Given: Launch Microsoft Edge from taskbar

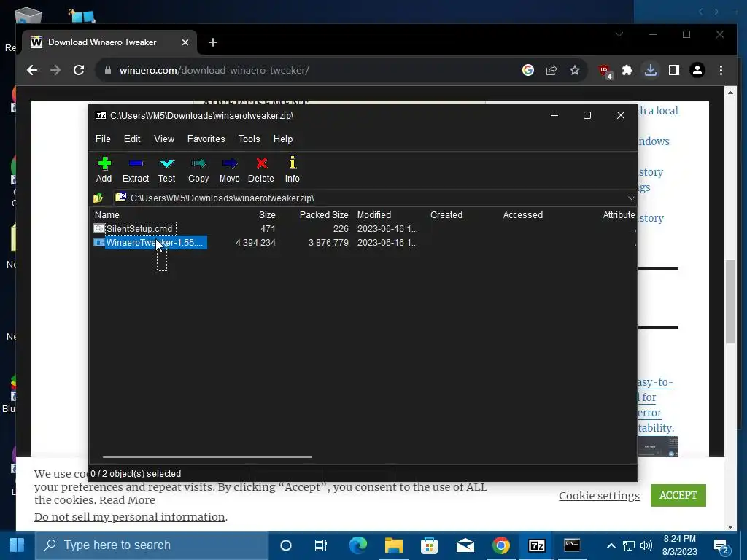Looking at the screenshot, I should (x=357, y=545).
